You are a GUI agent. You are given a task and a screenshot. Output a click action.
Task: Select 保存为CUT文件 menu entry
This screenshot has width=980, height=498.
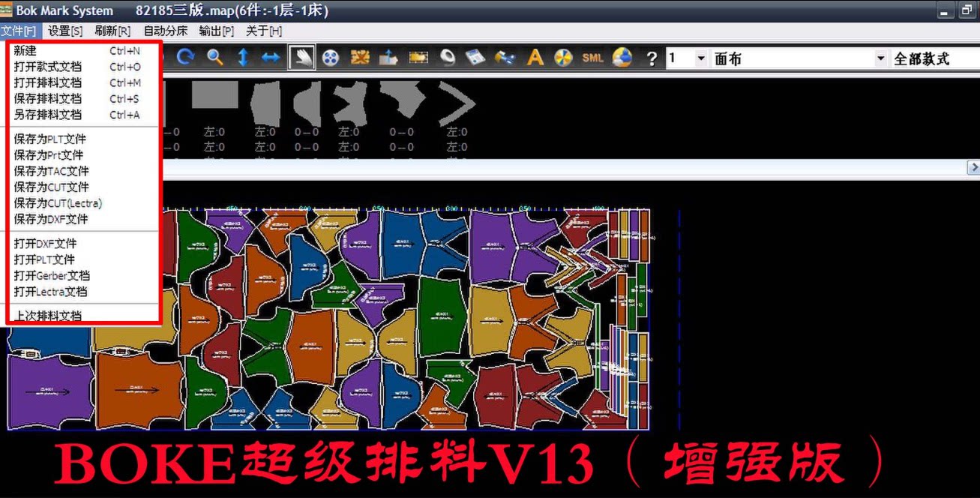83,187
